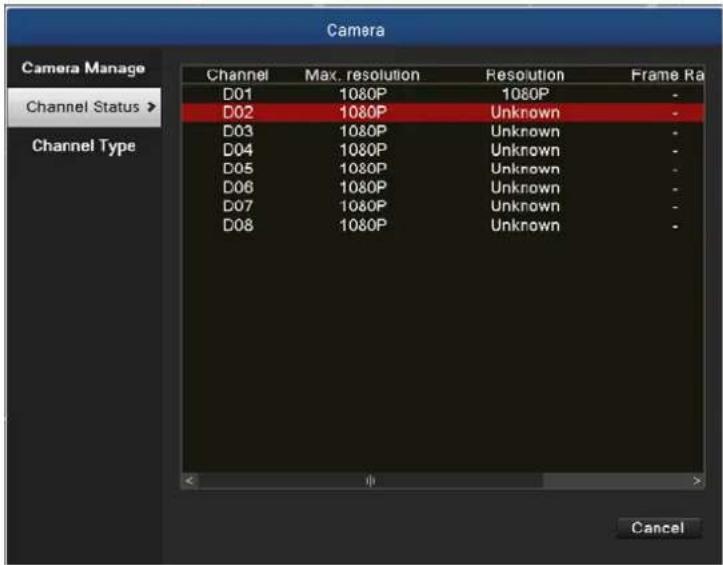Click the Unknown resolution in D06 row
The width and height of the screenshot is (723, 565).
(525, 188)
